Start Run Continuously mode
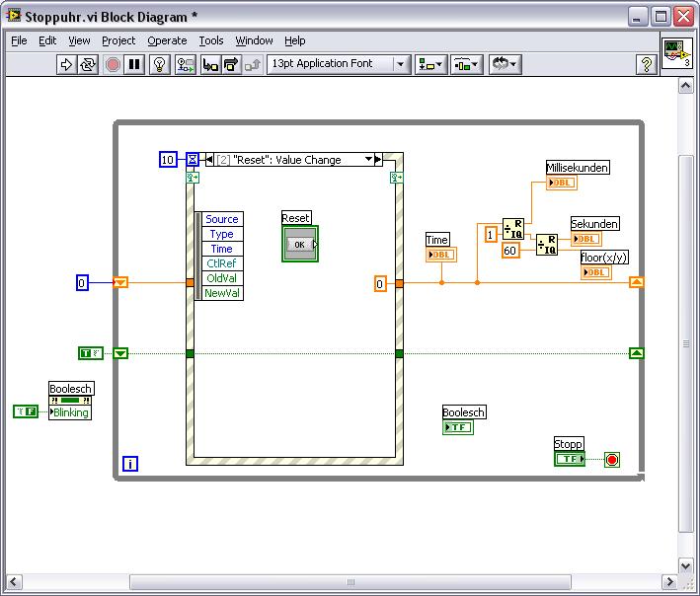This screenshot has width=700, height=596. [x=89, y=64]
